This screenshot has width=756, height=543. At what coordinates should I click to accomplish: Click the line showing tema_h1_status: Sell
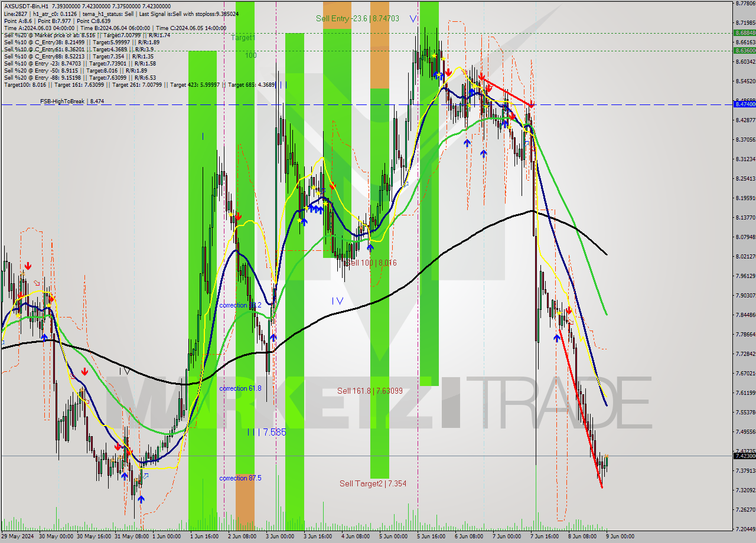tap(121, 14)
